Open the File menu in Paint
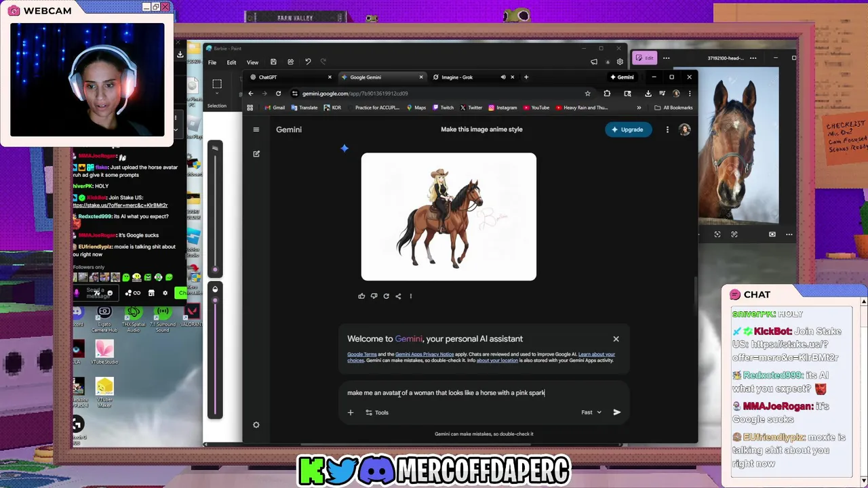This screenshot has width=868, height=488. pos(212,62)
